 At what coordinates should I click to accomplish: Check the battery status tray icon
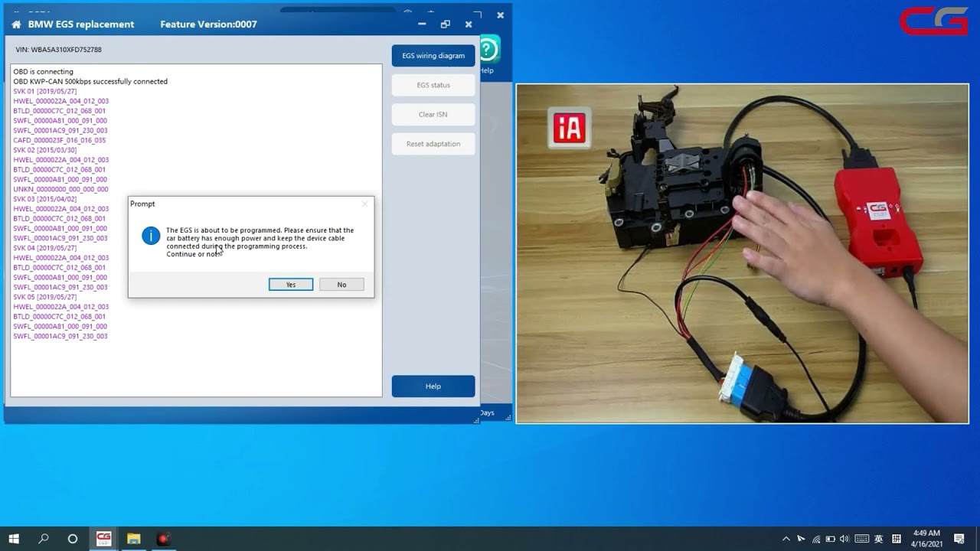point(831,539)
